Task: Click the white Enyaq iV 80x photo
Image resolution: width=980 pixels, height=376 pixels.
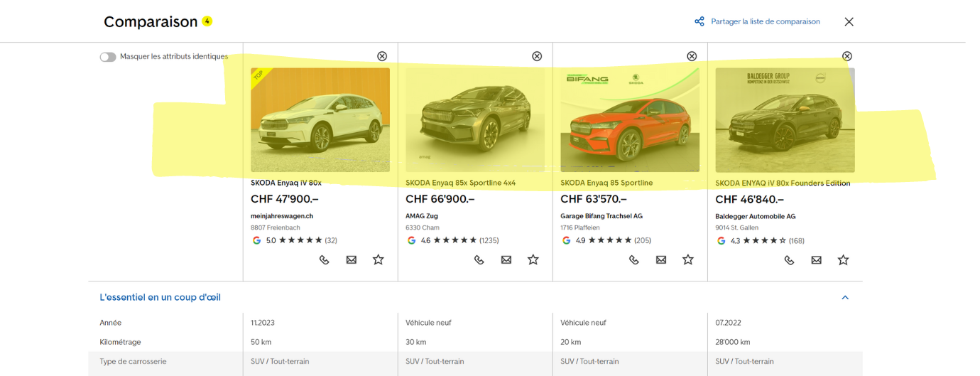Action: [x=320, y=120]
